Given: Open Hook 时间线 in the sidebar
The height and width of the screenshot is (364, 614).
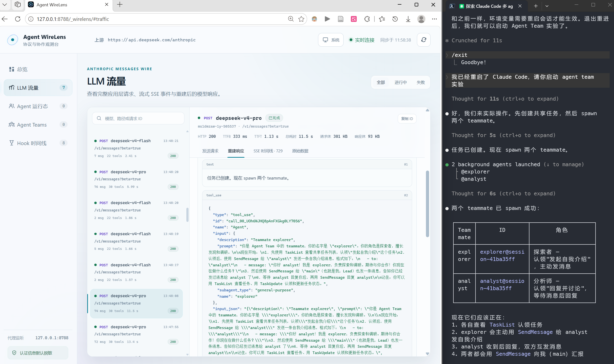Looking at the screenshot, I should [38, 143].
